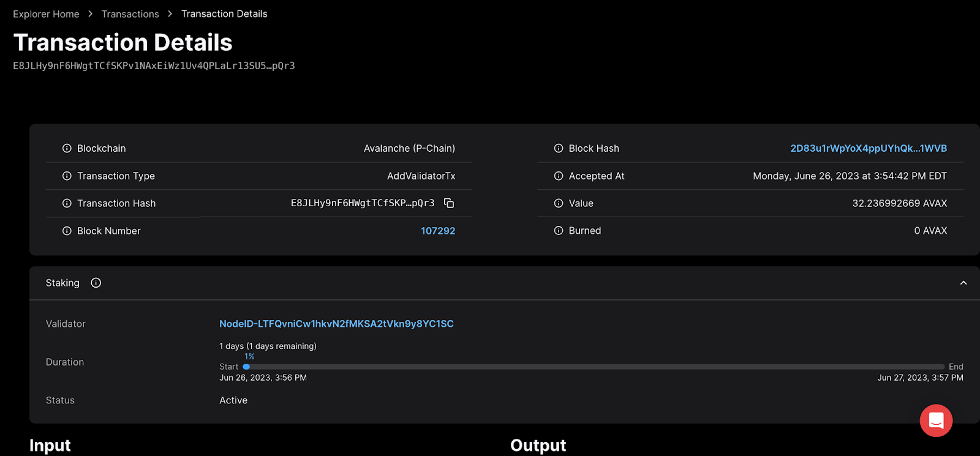Click the Transaction Details page heading
Screen dimensions: 980x456
[x=123, y=43]
